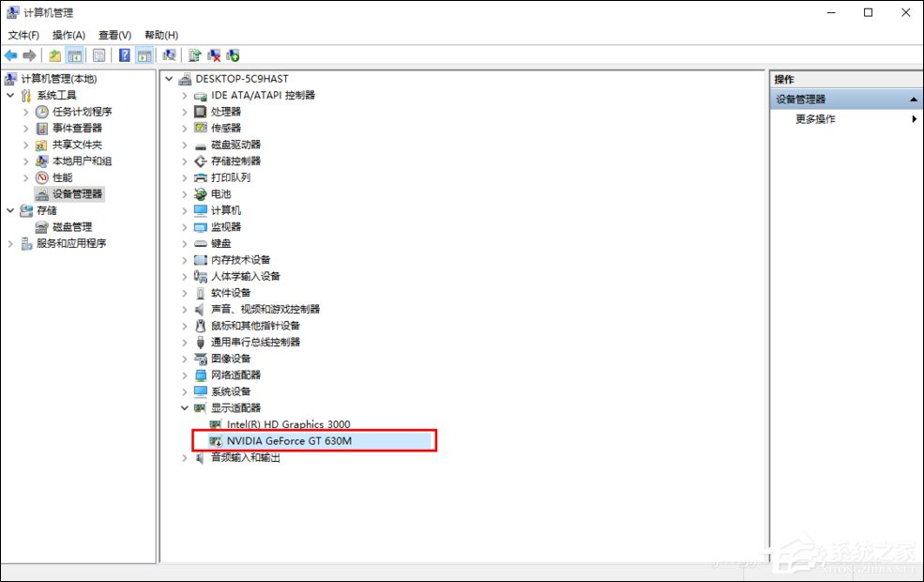
Task: Click Uninstall device icon with red X
Action: point(214,55)
